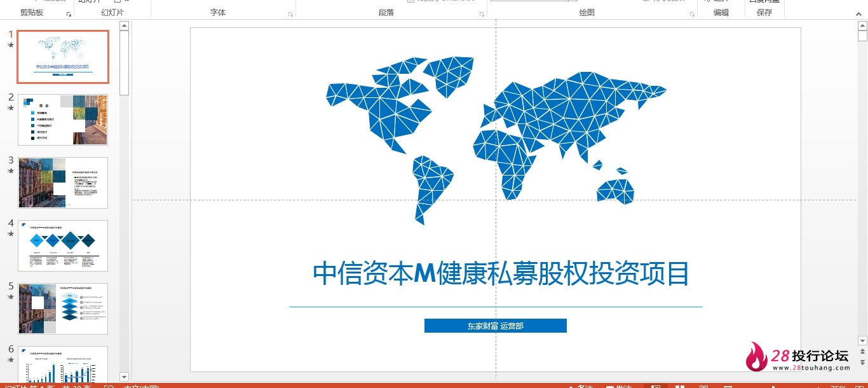Open the 段落 group dialog launcher
Viewport: 868px width, 388px height.
click(482, 13)
